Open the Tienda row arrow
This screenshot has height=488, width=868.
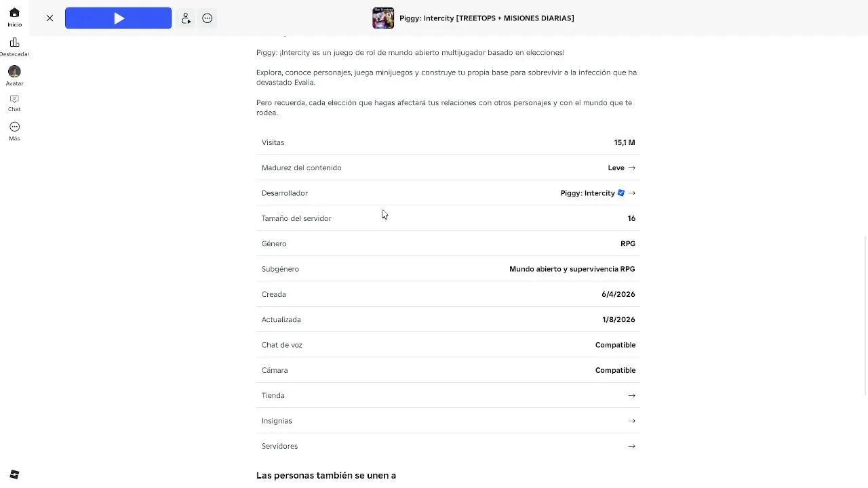click(631, 396)
